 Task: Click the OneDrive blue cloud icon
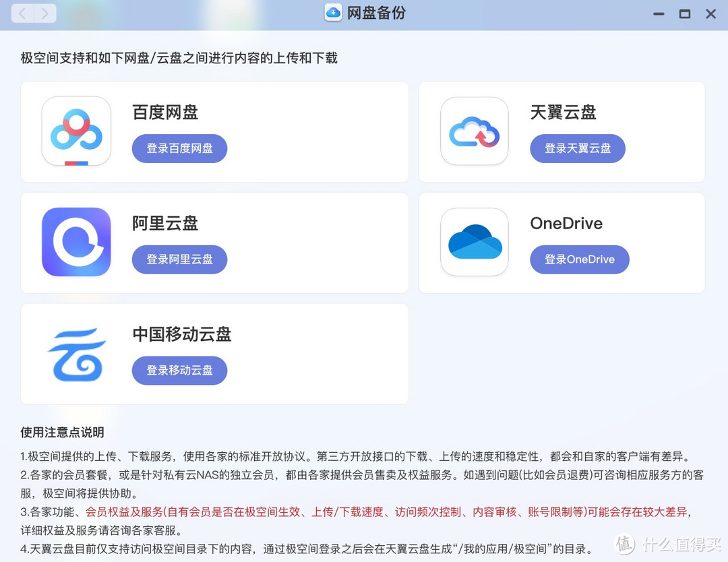click(x=474, y=242)
